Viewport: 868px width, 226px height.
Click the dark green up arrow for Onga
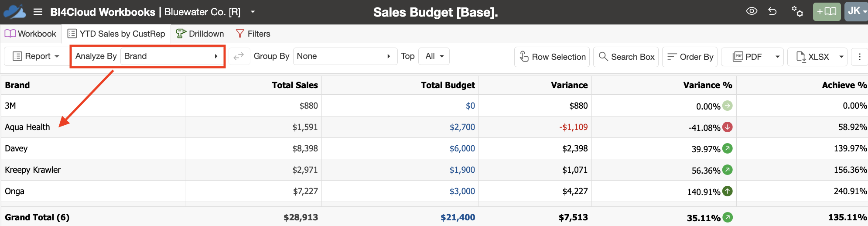[727, 191]
